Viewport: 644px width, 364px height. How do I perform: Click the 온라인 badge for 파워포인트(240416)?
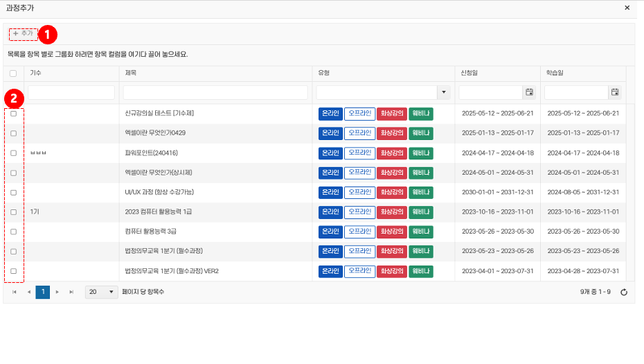330,153
